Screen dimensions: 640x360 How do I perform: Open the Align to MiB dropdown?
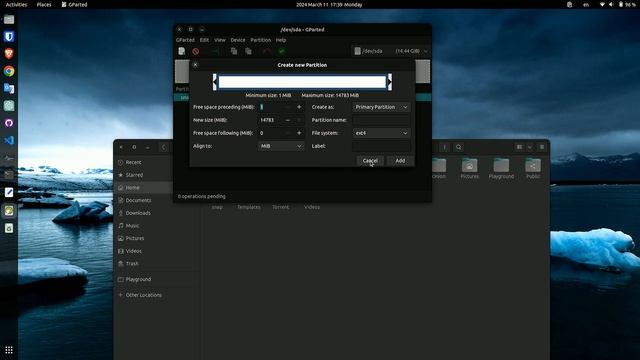(x=281, y=146)
